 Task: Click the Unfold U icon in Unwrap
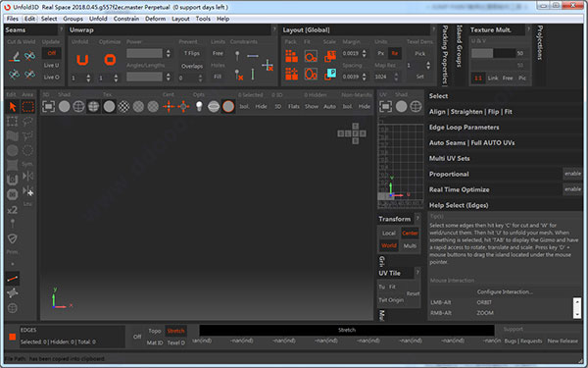coord(82,59)
